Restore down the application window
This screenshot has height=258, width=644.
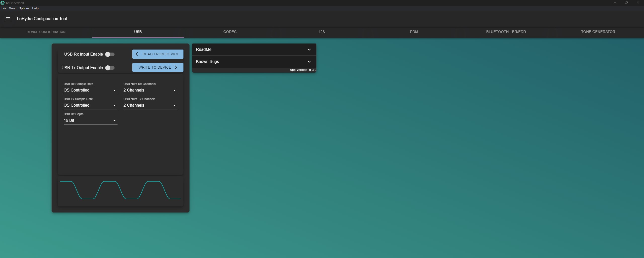626,3
